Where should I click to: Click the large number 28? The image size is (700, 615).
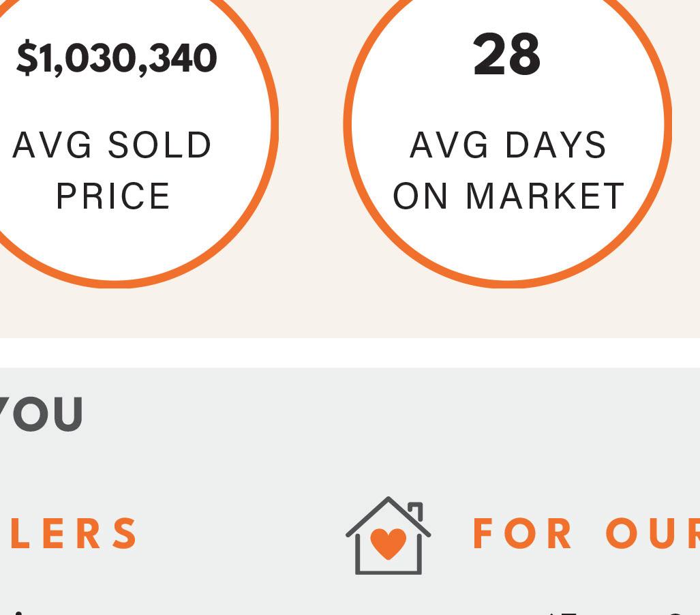pyautogui.click(x=507, y=55)
